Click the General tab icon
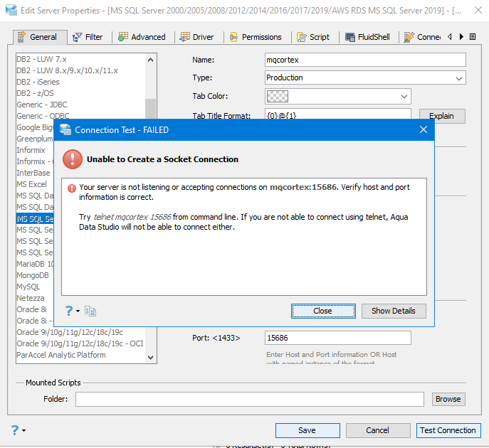The width and height of the screenshot is (489, 448). 21,37
